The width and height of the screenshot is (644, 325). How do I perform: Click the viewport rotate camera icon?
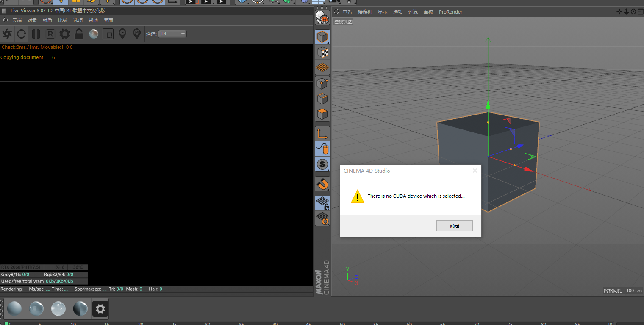633,12
